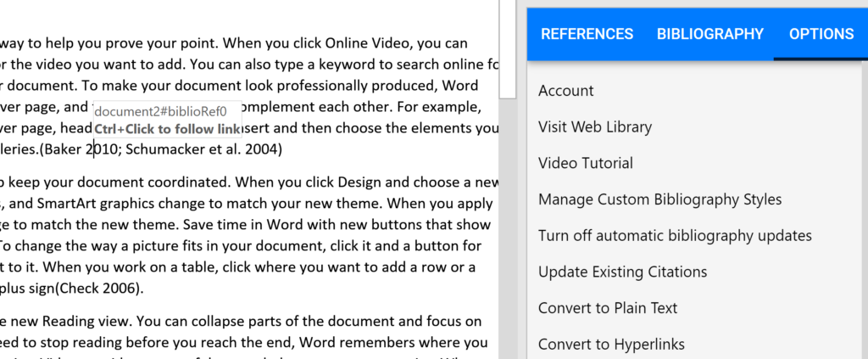This screenshot has height=359, width=868.
Task: Click Visit Web Library
Action: 594,127
